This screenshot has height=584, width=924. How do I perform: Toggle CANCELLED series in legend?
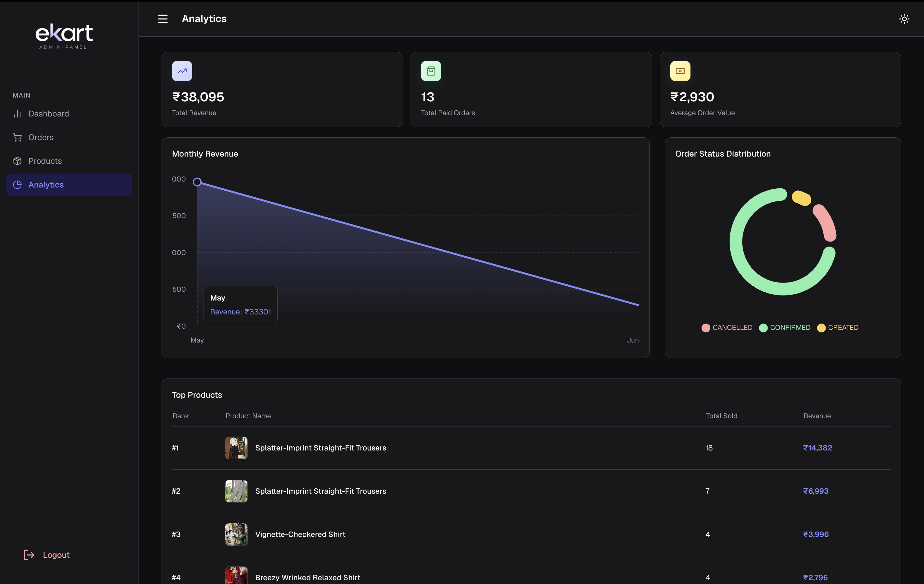[727, 328]
